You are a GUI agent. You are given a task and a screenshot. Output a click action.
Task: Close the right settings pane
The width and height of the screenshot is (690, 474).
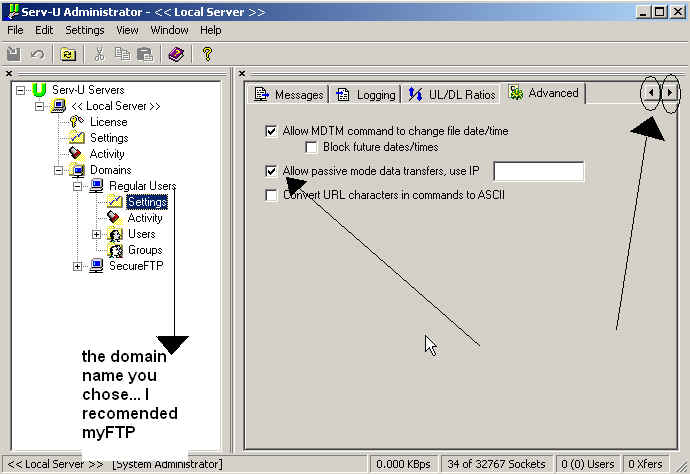pos(242,73)
